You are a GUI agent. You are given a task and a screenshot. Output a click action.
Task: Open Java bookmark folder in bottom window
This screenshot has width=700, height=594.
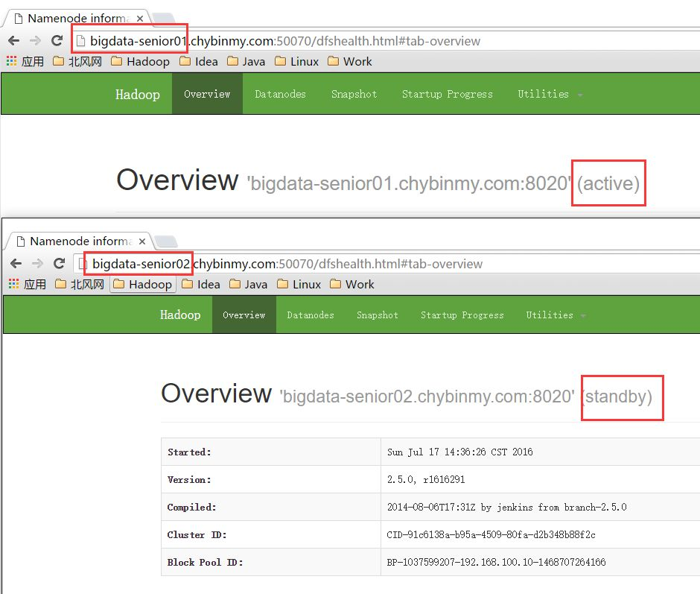tap(248, 284)
